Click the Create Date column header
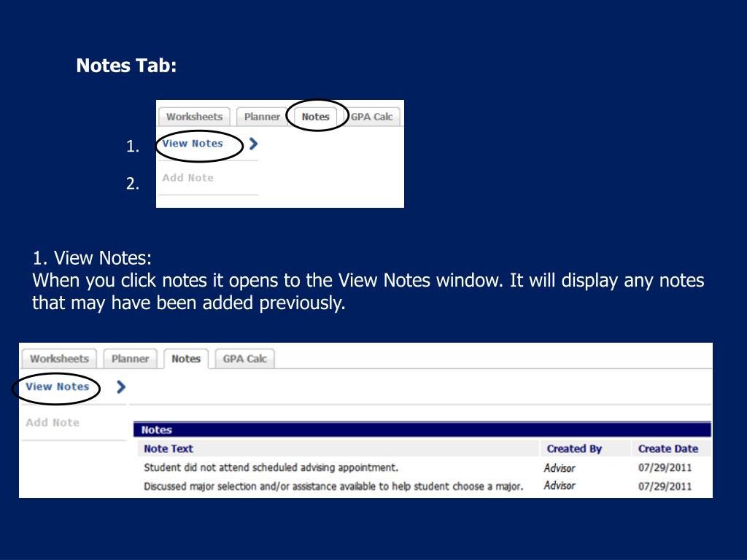 (668, 448)
